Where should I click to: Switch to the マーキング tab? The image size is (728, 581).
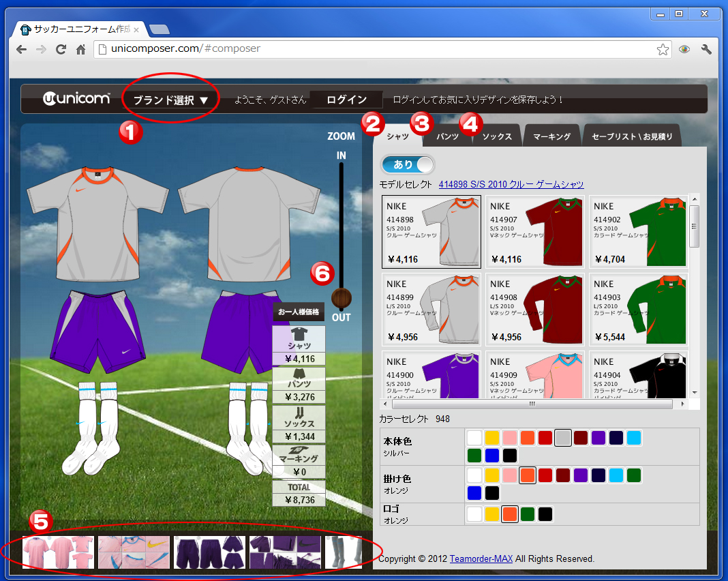click(551, 136)
